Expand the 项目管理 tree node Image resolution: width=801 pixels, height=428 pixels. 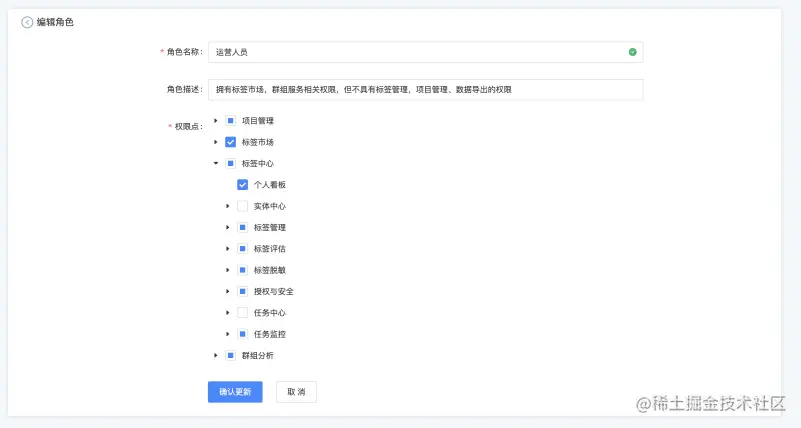point(216,121)
